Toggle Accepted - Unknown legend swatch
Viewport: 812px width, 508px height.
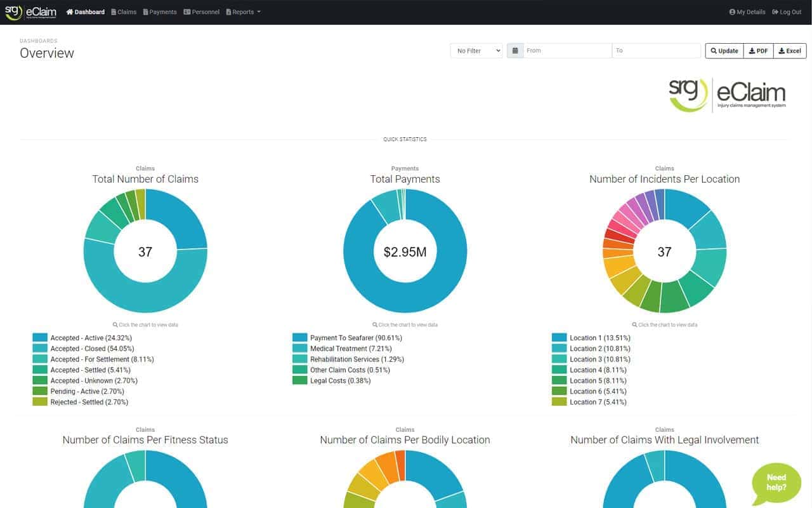(x=40, y=381)
